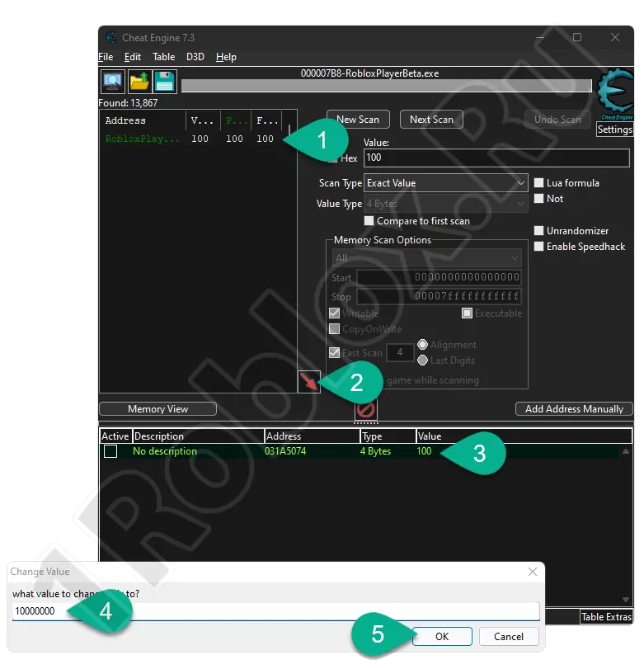Click the Fast Scan alignment number field
This screenshot has width=644, height=669.
(x=400, y=353)
